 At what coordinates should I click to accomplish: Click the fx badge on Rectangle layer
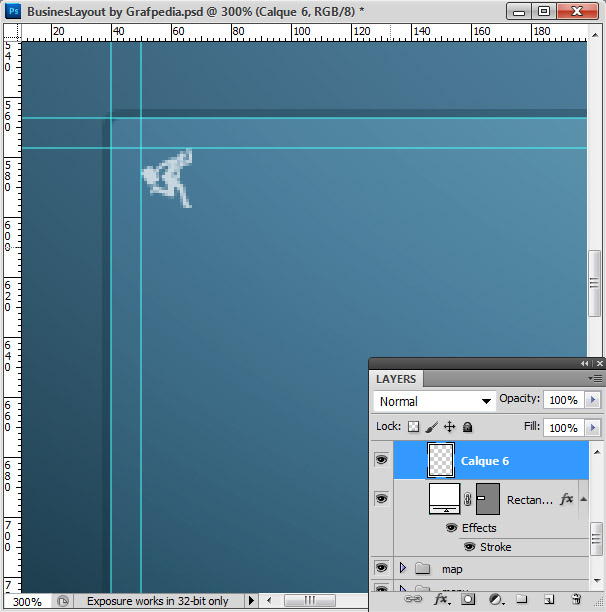tap(567, 499)
